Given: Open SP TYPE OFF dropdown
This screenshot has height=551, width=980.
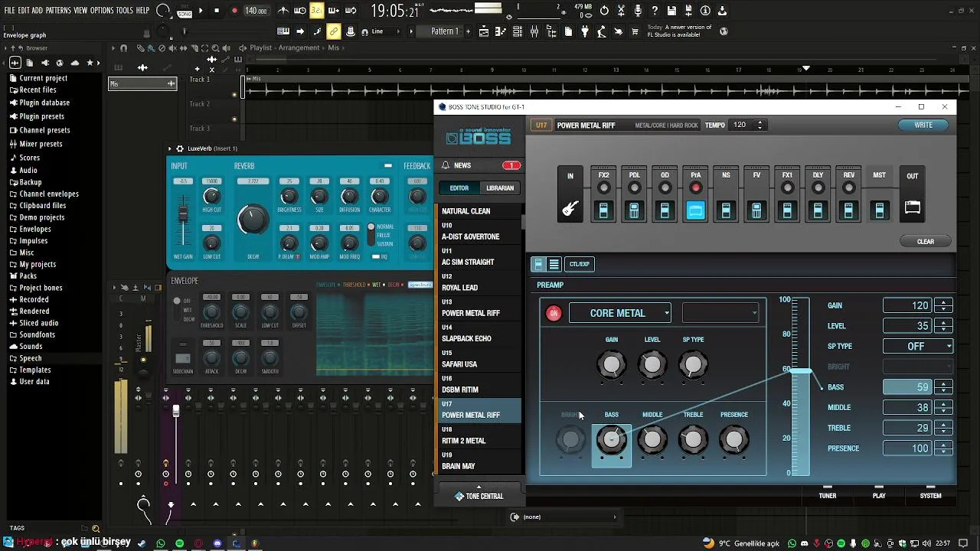Looking at the screenshot, I should click(x=918, y=346).
